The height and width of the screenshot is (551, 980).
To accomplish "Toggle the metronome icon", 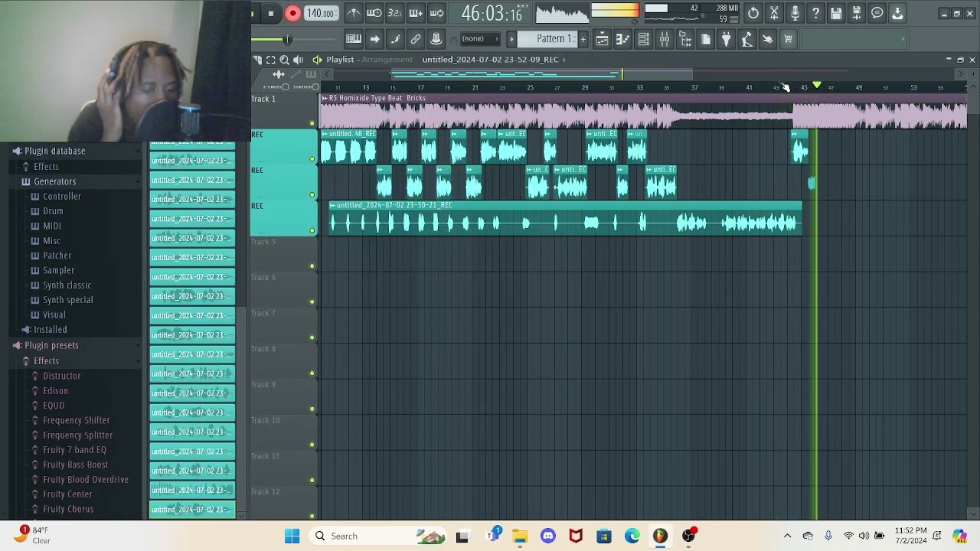I will [353, 13].
